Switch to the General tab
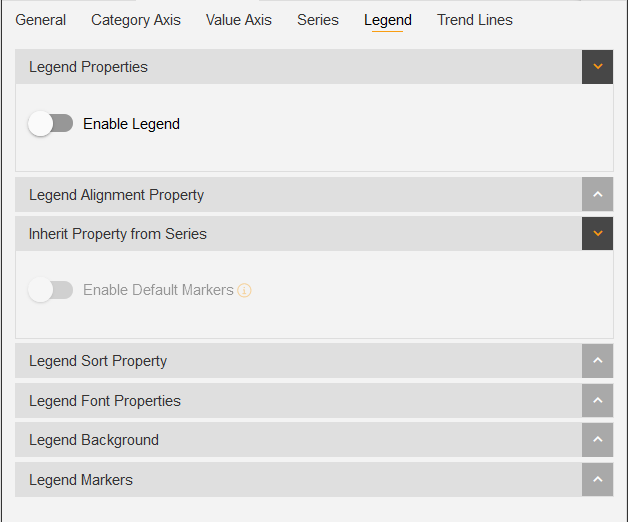Image resolution: width=628 pixels, height=522 pixels. pos(40,20)
